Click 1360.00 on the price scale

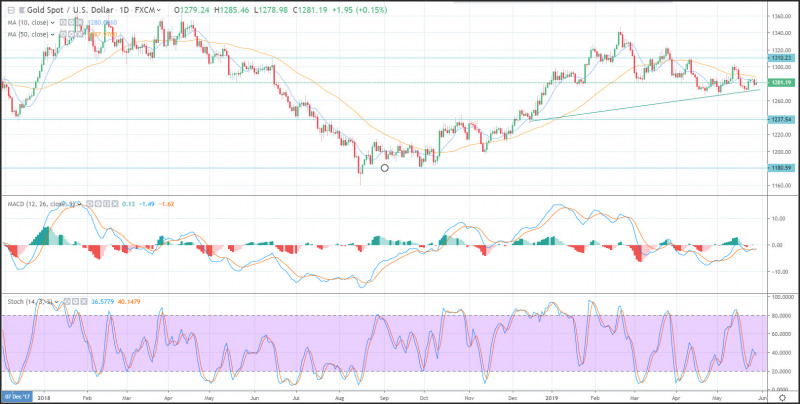781,16
